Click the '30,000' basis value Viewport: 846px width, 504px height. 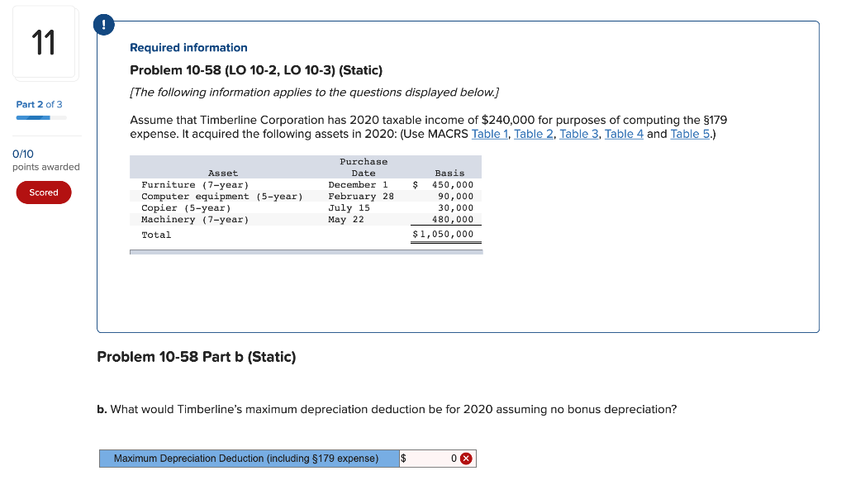click(455, 208)
